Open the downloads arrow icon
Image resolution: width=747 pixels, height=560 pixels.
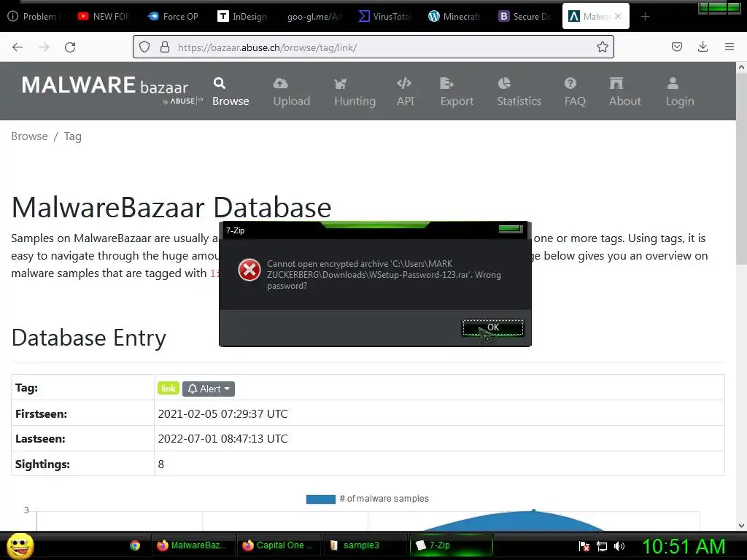click(x=703, y=47)
